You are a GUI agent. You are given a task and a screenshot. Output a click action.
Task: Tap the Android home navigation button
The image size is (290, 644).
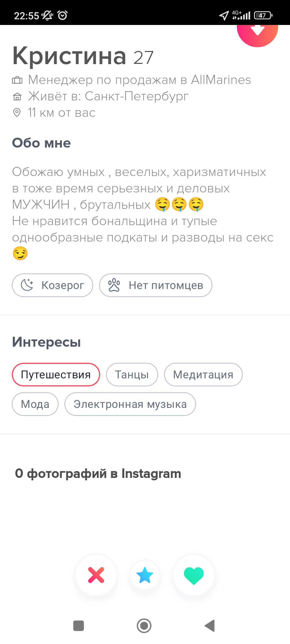(x=144, y=626)
